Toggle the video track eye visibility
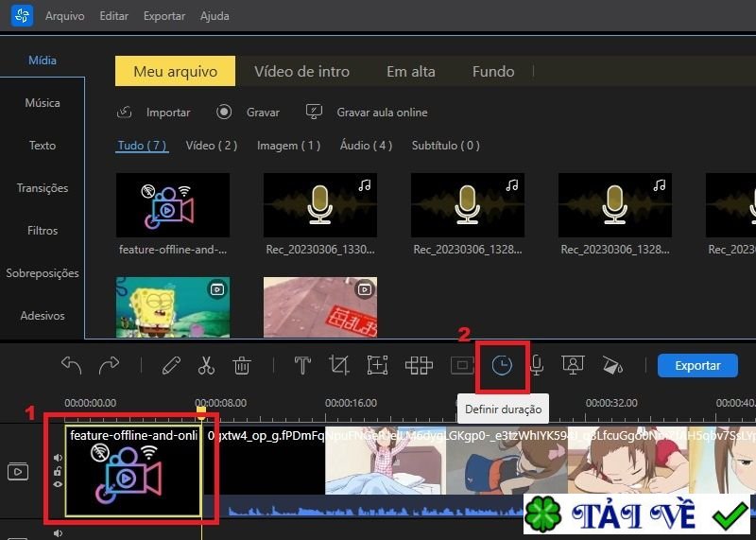 [58, 484]
